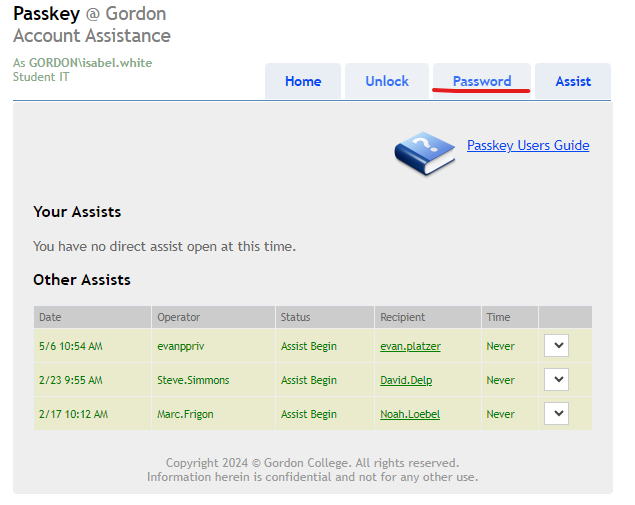Expand the Noah.Loebel assist row dropdown
Screen dimensions: 635x505
coord(556,413)
